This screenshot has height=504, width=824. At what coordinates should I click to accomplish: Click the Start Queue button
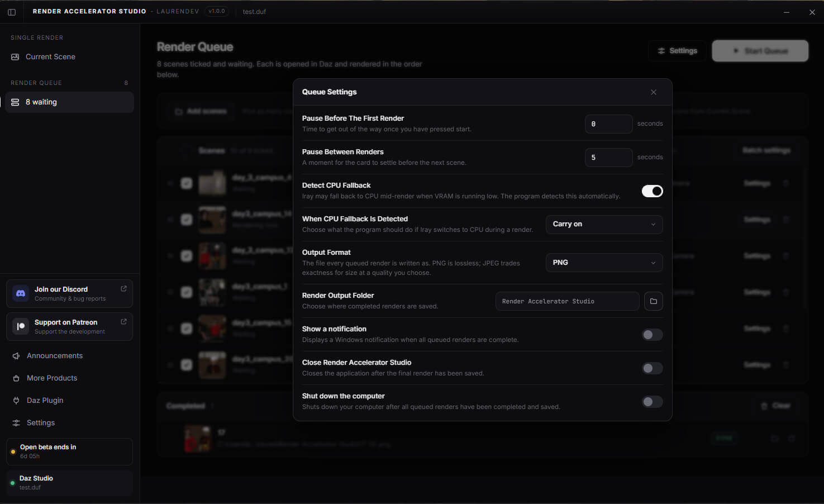click(760, 51)
